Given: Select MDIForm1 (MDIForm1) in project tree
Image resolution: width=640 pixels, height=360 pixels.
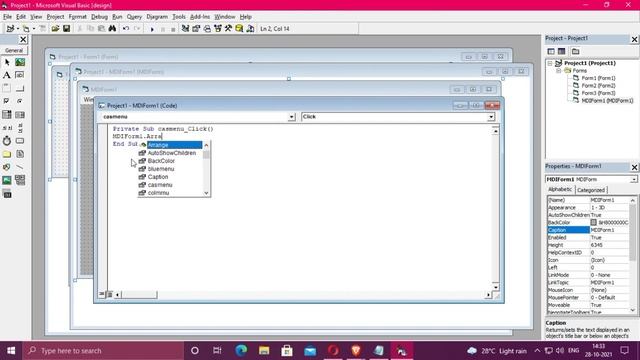Looking at the screenshot, I should (607, 101).
